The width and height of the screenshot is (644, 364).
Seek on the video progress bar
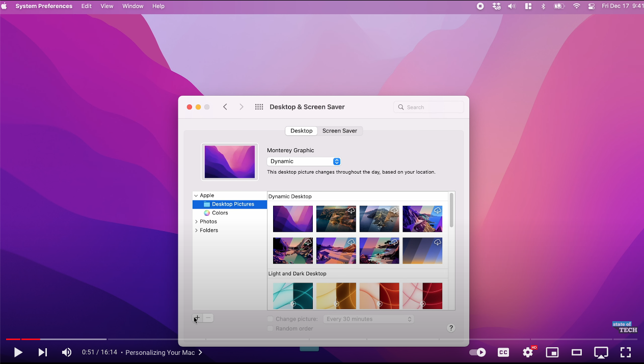coord(322,339)
